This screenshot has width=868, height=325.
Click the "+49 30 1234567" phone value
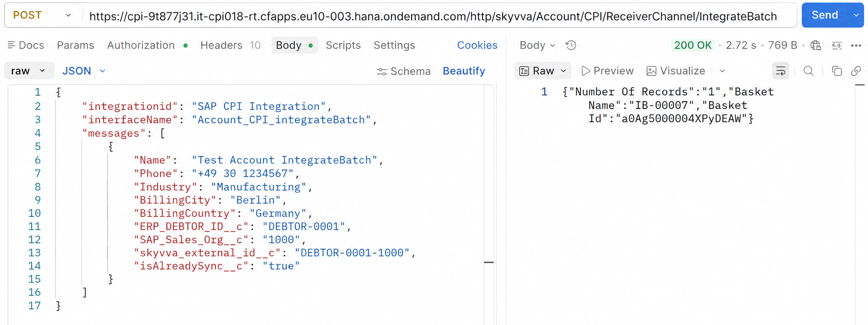click(243, 174)
